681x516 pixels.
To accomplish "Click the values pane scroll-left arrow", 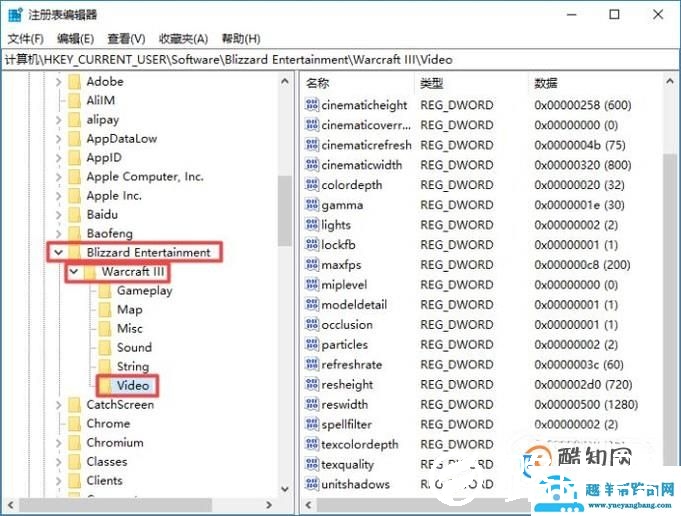I will coord(308,505).
